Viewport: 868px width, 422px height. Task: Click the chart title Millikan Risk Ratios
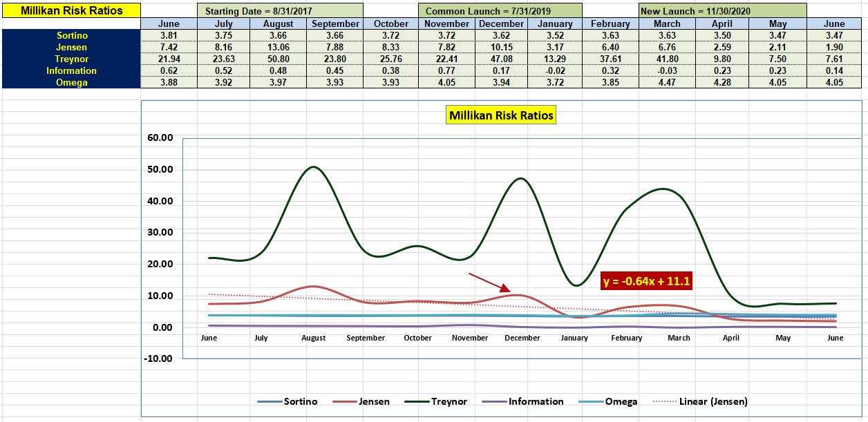click(501, 115)
